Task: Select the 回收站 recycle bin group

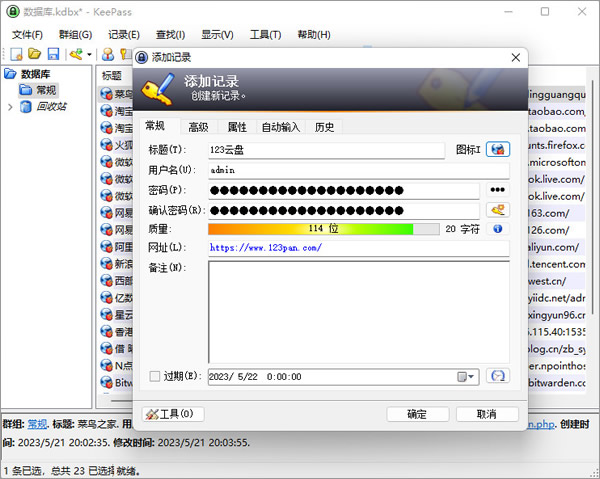Action: (x=51, y=106)
